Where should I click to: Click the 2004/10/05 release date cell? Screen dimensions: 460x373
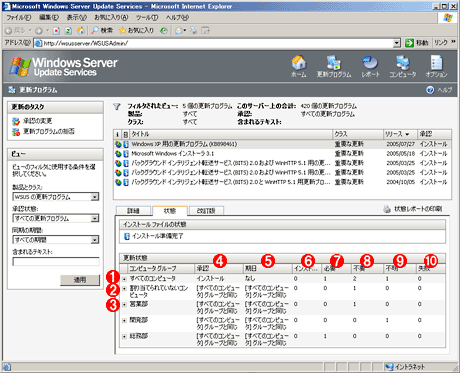click(400, 182)
